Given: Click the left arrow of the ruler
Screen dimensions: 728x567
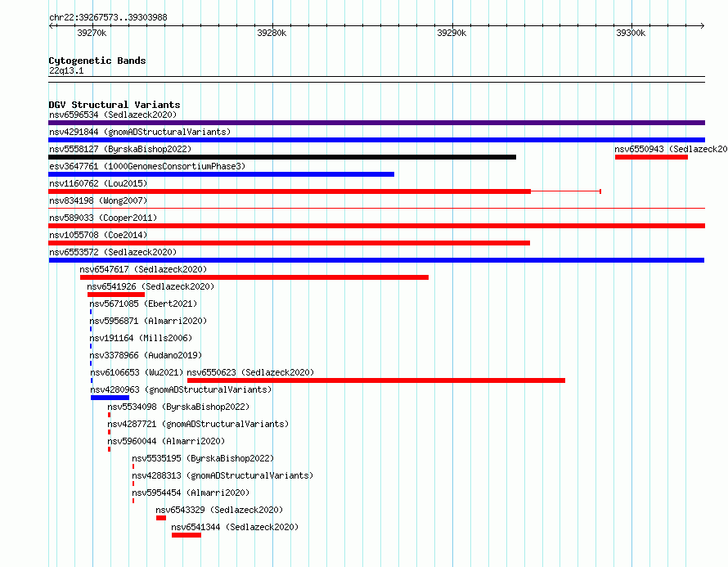Looking at the screenshot, I should pos(51,25).
